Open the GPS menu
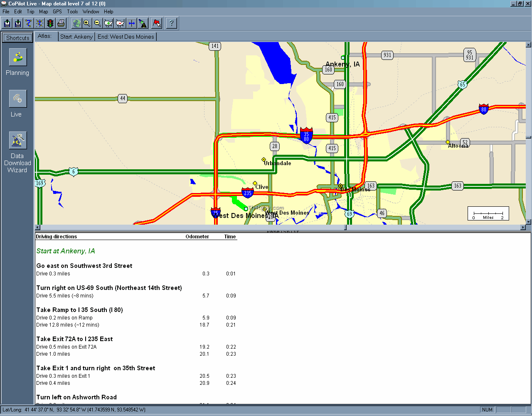 [x=57, y=12]
